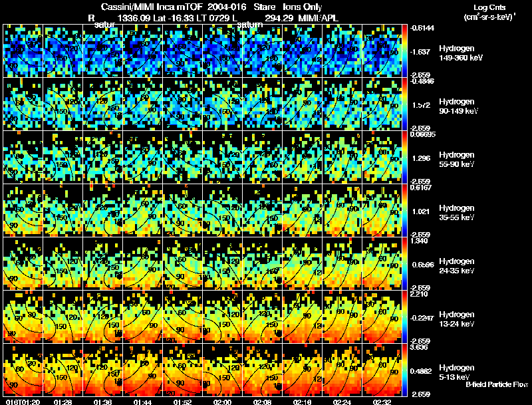
Task: Open the 149-360 keV image panel at 01:20
Action: [23, 51]
